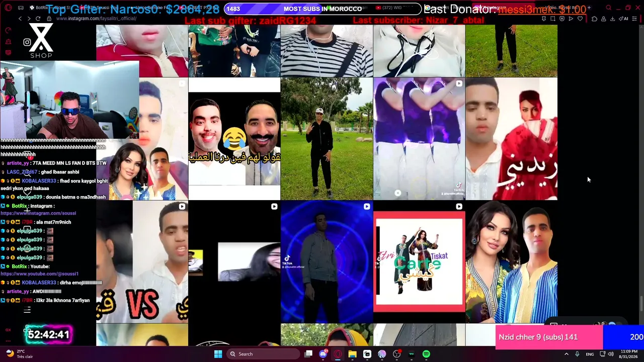Image resolution: width=644 pixels, height=362 pixels.
Task: Open File Explorer from the taskbar
Action: tap(352, 354)
